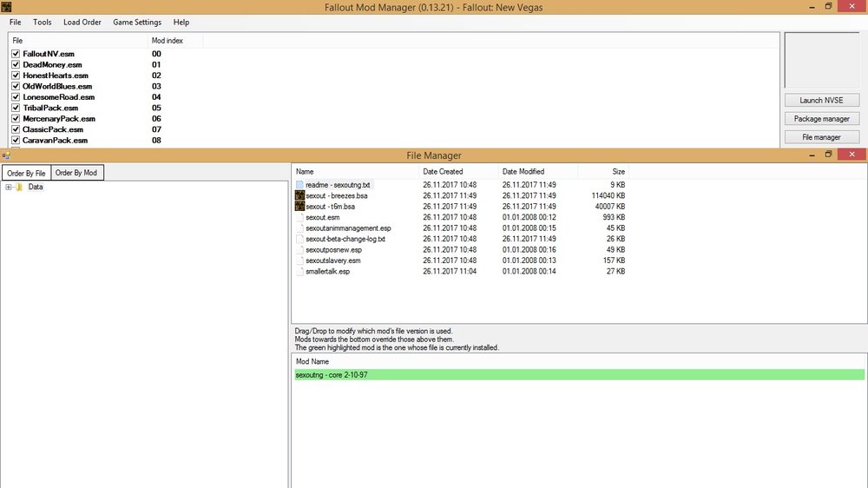Sort files by Date Created column header

[x=458, y=172]
